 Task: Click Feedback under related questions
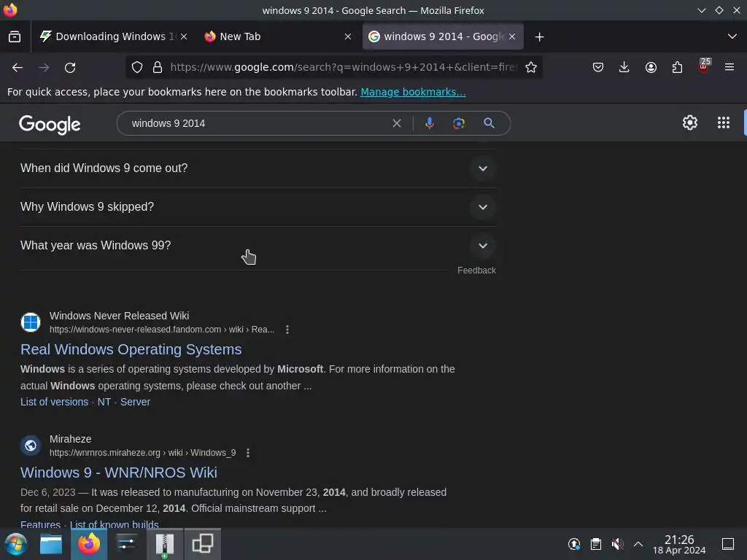click(476, 271)
